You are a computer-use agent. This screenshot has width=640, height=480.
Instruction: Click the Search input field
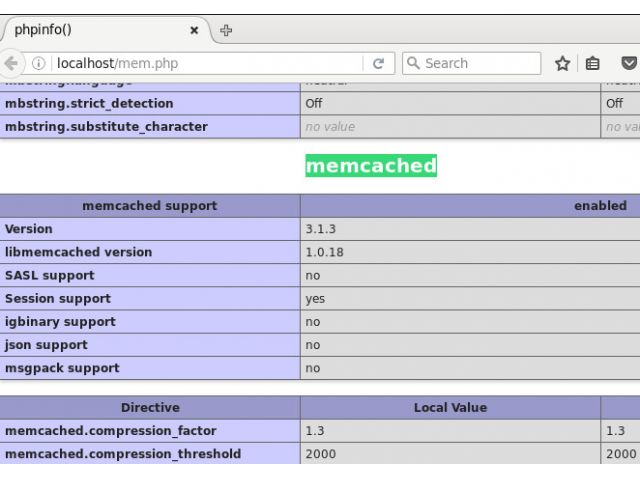[x=471, y=63]
